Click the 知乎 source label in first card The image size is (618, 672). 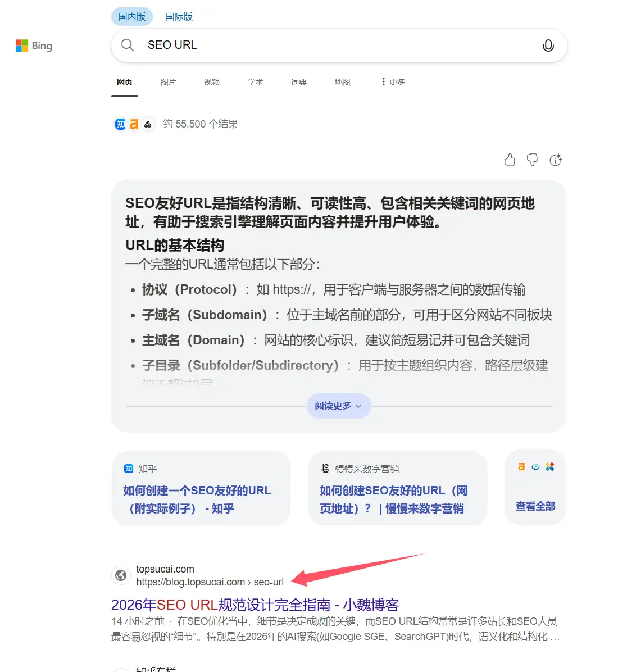coord(147,469)
